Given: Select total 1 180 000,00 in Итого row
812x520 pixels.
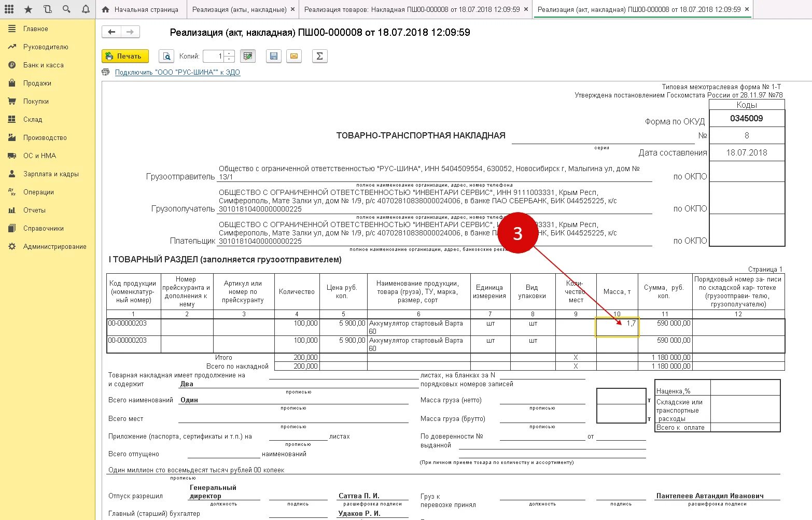Looking at the screenshot, I should (665, 357).
